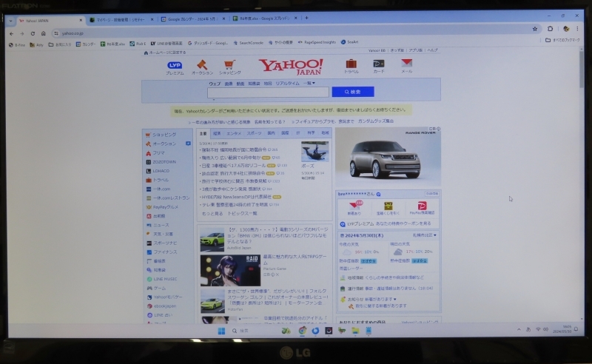Open the PayPay Card icon in header
This screenshot has height=364, width=592.
click(x=379, y=64)
